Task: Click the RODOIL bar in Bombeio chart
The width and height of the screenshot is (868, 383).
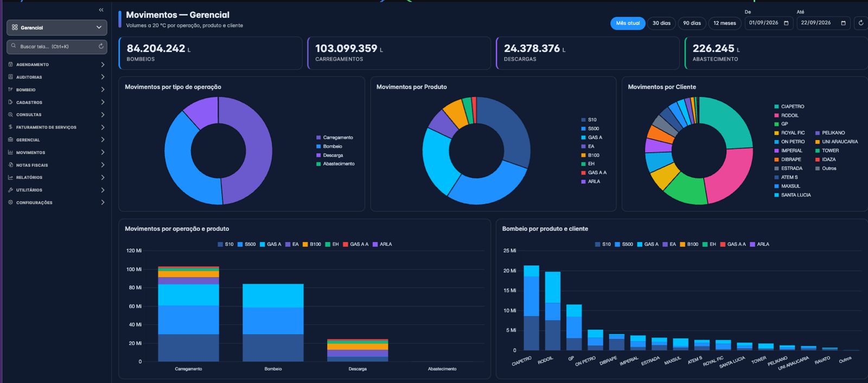Action: (553, 311)
